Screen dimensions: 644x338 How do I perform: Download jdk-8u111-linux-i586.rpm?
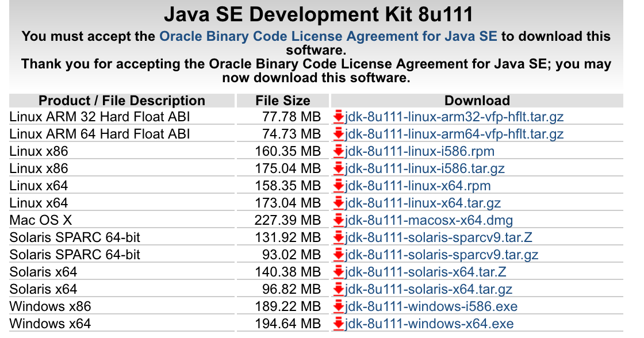tap(420, 152)
